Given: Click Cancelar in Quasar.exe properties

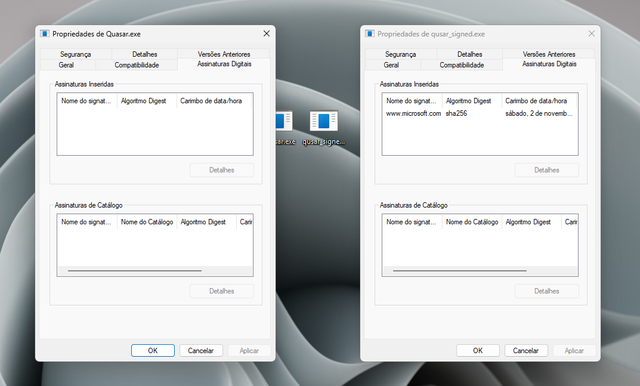Looking at the screenshot, I should 200,351.
